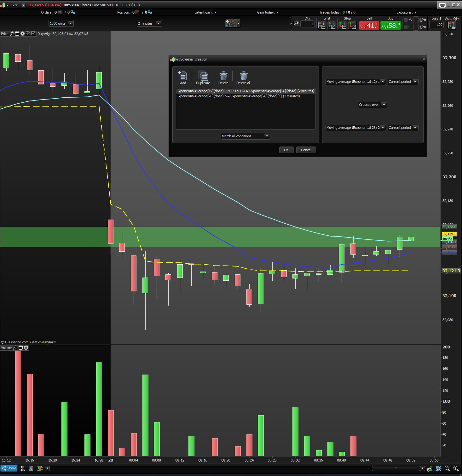Viewport: 462px width, 476px height.
Task: Click the list icon in bottom toolbar
Action: click(x=31, y=468)
